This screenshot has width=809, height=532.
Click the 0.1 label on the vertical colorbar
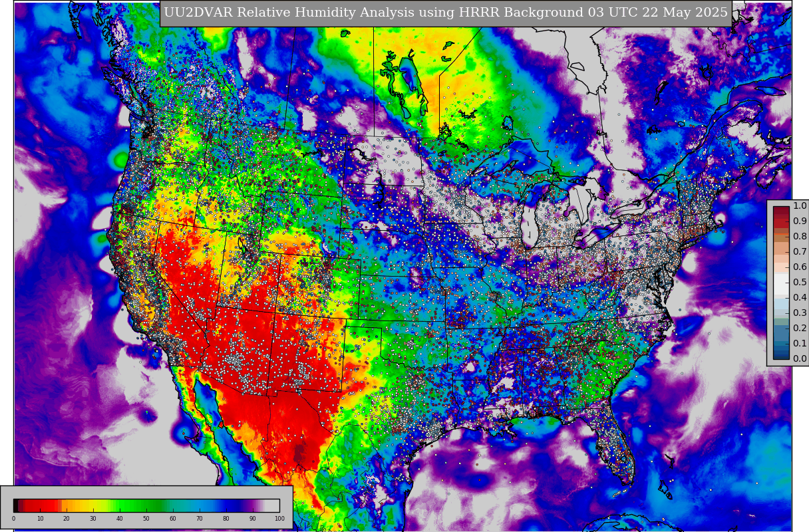pos(800,344)
